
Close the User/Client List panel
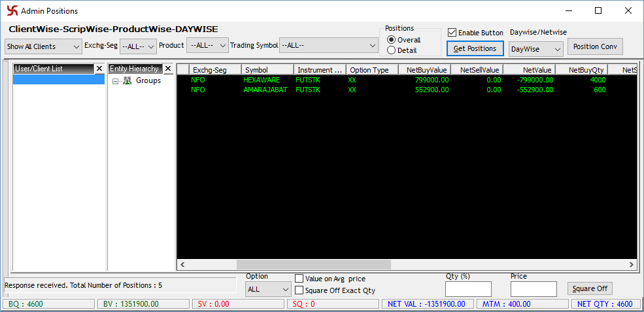point(99,69)
